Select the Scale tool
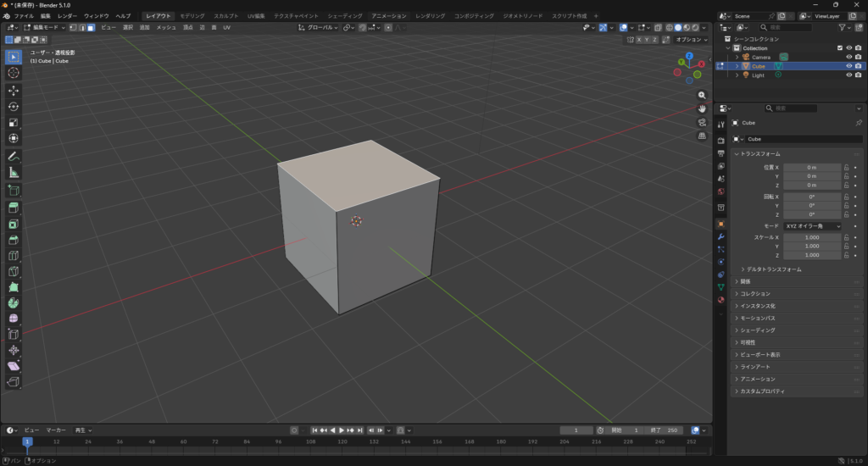The image size is (868, 466). click(14, 122)
